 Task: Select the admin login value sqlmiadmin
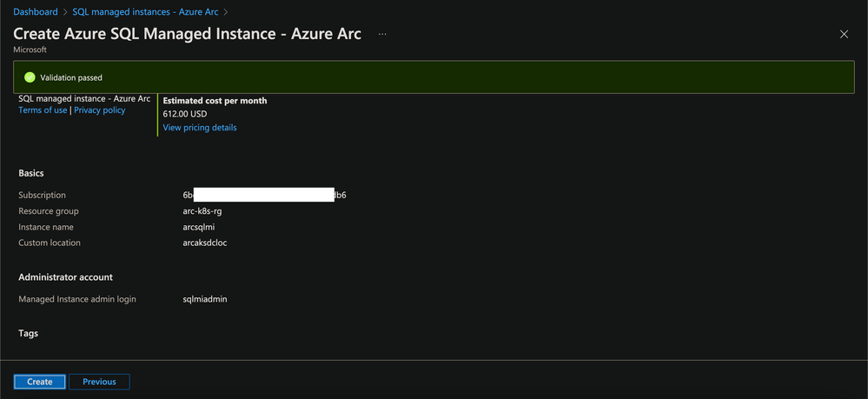tap(205, 299)
